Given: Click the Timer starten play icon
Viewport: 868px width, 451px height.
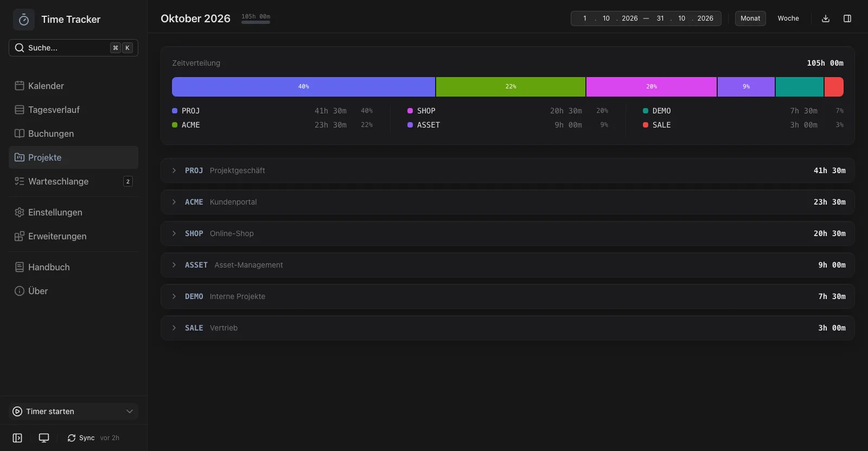Looking at the screenshot, I should (x=17, y=411).
